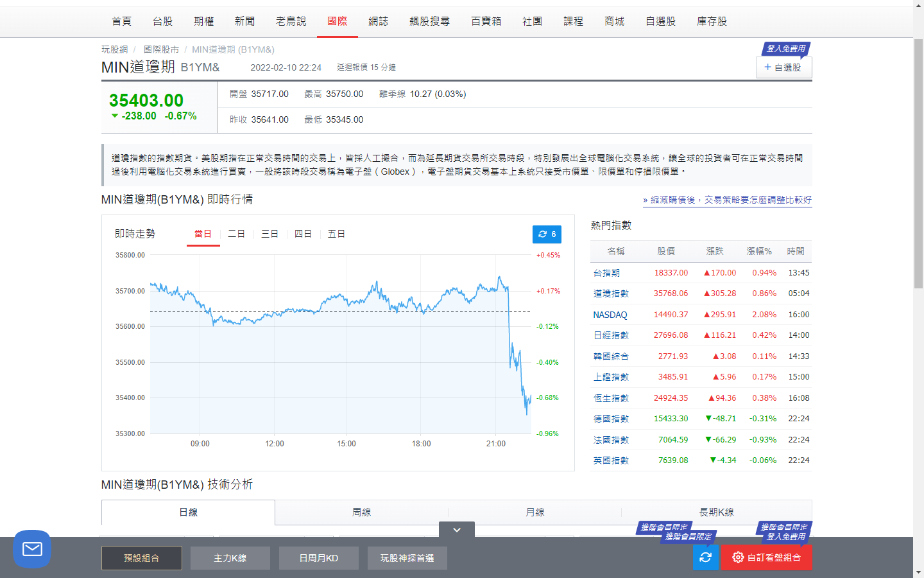This screenshot has height=578, width=924.
Task: Open 恆生指數 index link
Action: coord(611,398)
